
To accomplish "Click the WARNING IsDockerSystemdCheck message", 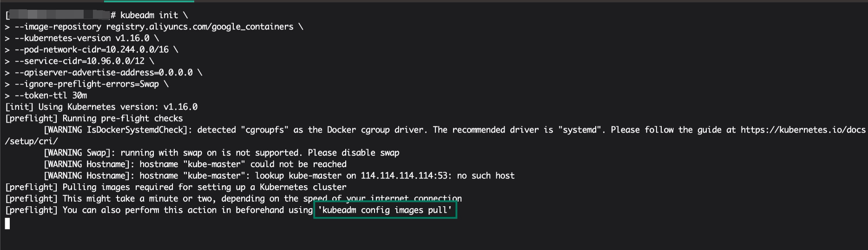I will click(x=116, y=130).
